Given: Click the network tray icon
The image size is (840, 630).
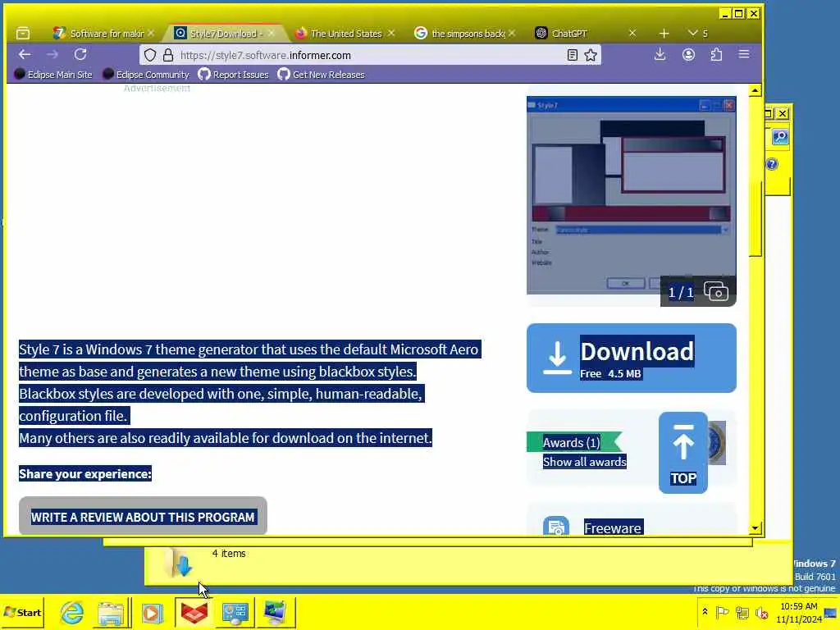Looking at the screenshot, I should click(x=742, y=612).
